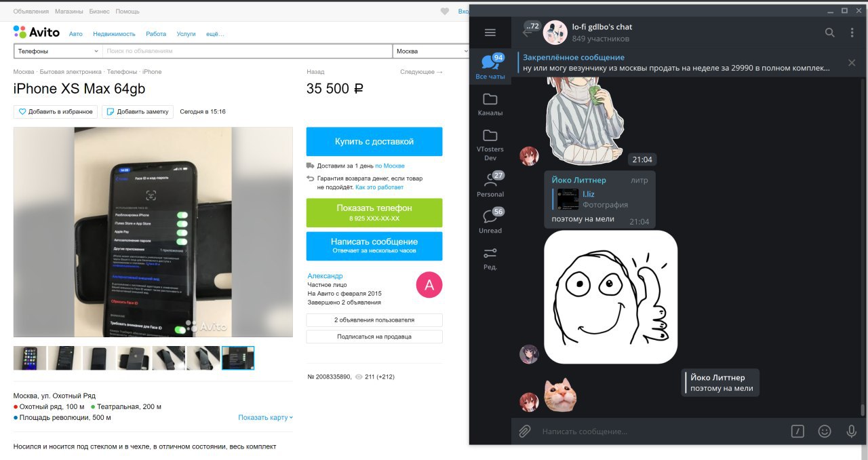The image size is (868, 460).
Task: Select second photo thumbnail
Action: coord(64,358)
